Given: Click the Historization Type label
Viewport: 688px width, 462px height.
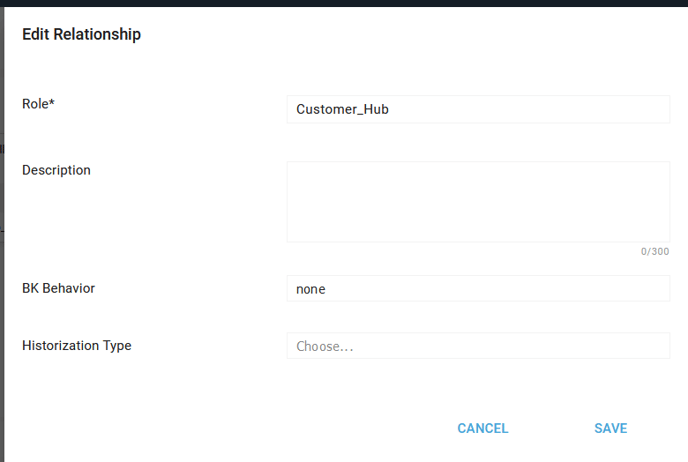Looking at the screenshot, I should point(76,346).
